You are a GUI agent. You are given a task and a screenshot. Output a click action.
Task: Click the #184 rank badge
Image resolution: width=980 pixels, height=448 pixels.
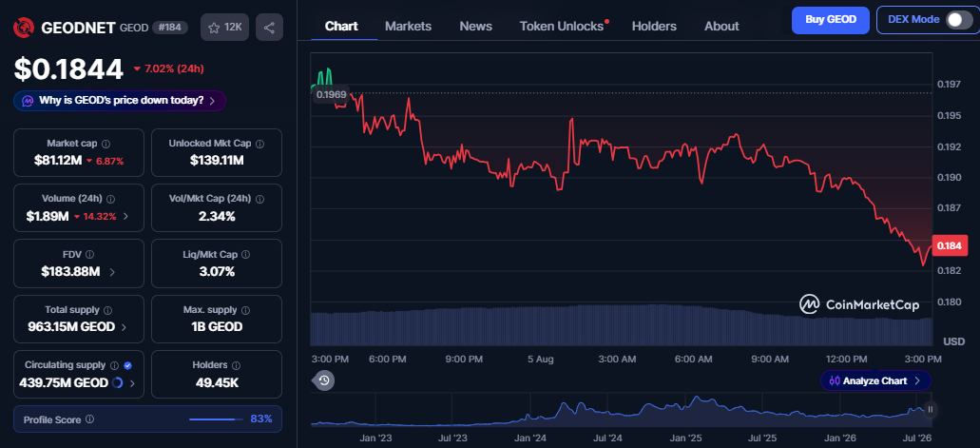(169, 28)
